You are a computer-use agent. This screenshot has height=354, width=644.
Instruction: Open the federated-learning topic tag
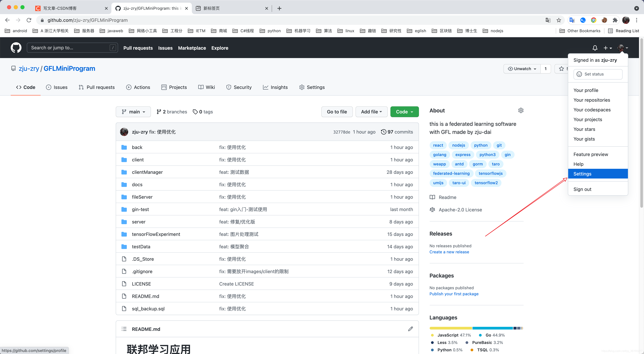(x=451, y=173)
